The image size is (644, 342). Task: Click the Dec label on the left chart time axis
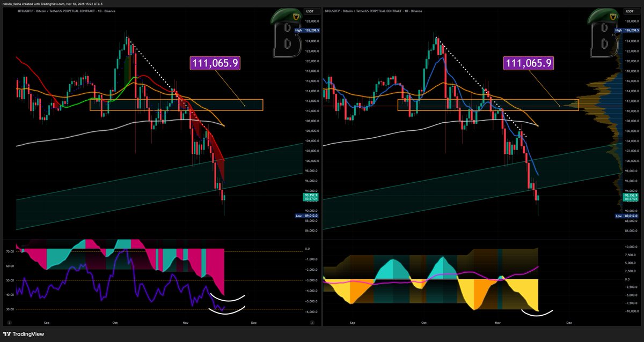(253, 323)
